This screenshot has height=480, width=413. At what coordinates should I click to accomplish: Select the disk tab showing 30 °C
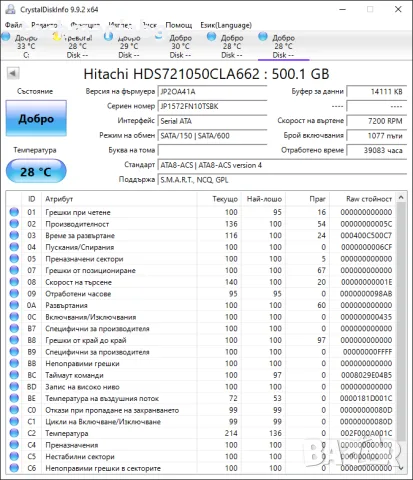point(180,46)
